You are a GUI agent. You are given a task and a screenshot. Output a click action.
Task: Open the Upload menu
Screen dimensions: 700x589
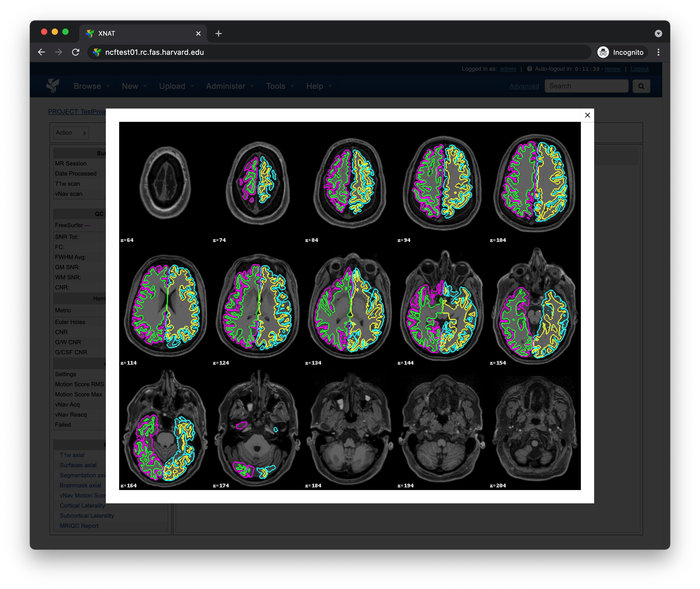(x=176, y=86)
